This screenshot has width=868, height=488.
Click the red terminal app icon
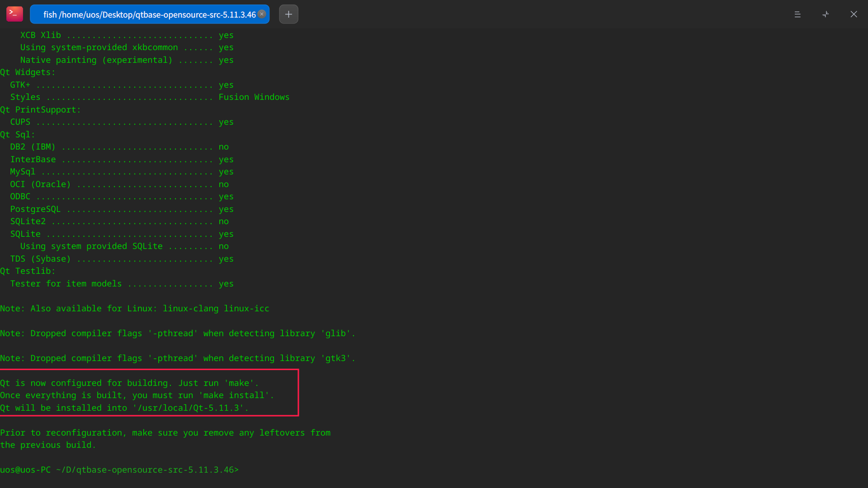(14, 14)
